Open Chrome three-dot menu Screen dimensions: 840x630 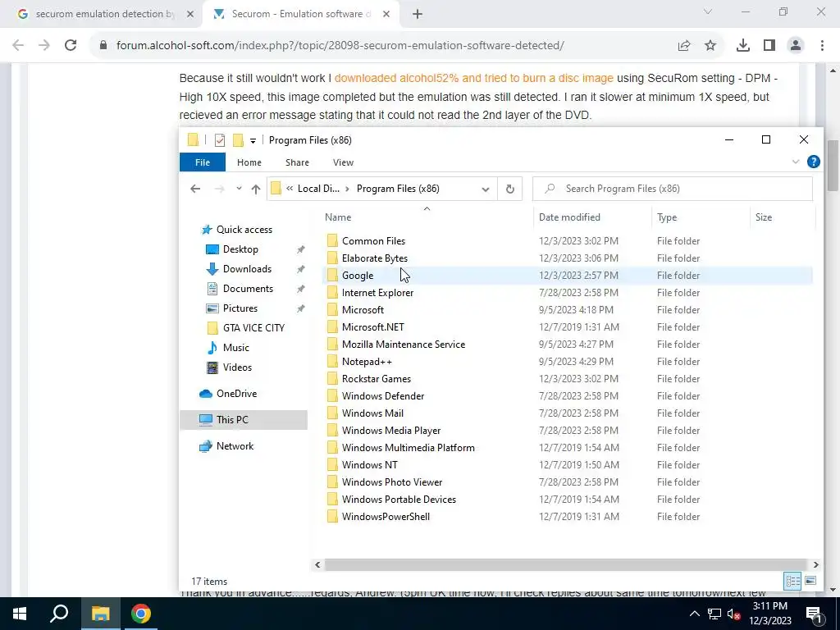click(822, 46)
